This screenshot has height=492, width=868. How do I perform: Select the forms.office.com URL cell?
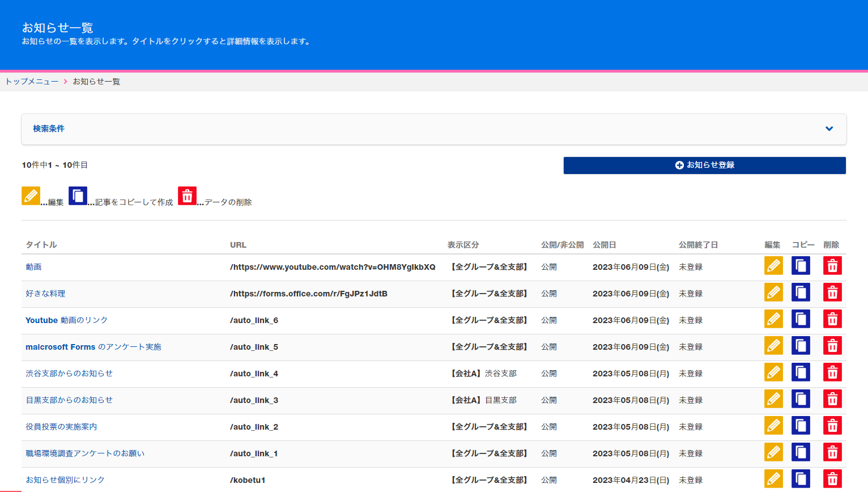click(x=309, y=294)
